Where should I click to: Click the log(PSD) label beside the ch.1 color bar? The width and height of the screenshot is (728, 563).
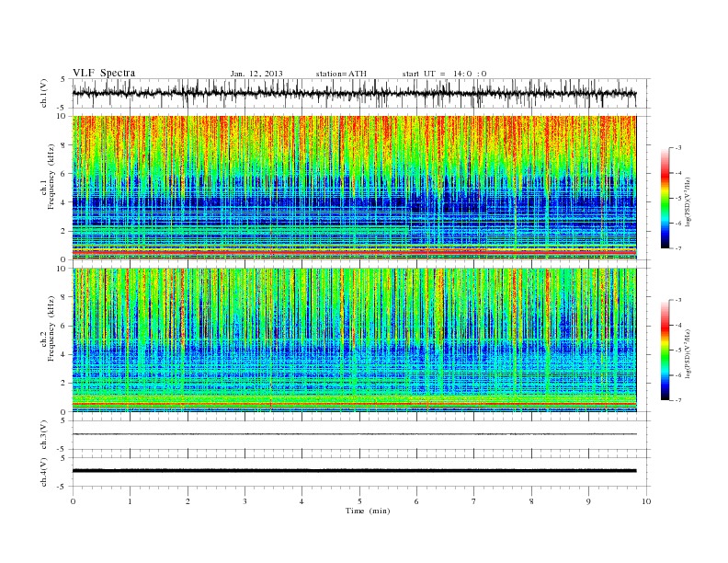[688, 201]
